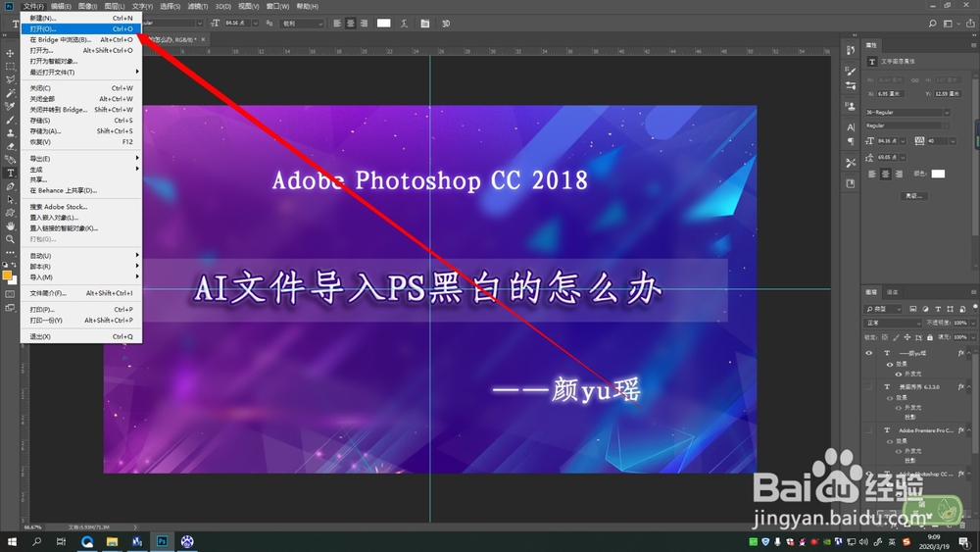The height and width of the screenshot is (552, 980).
Task: Click 新建(N) in File menu
Action: tap(81, 18)
